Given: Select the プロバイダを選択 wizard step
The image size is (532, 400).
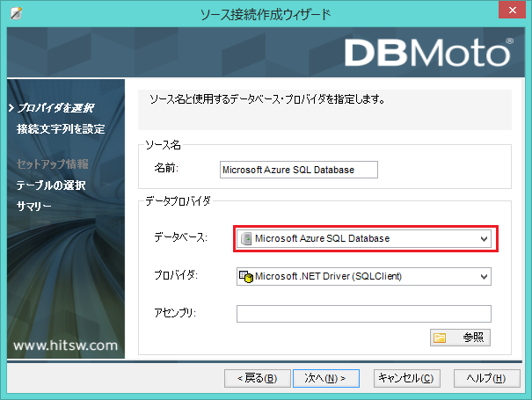Looking at the screenshot, I should pos(55,108).
